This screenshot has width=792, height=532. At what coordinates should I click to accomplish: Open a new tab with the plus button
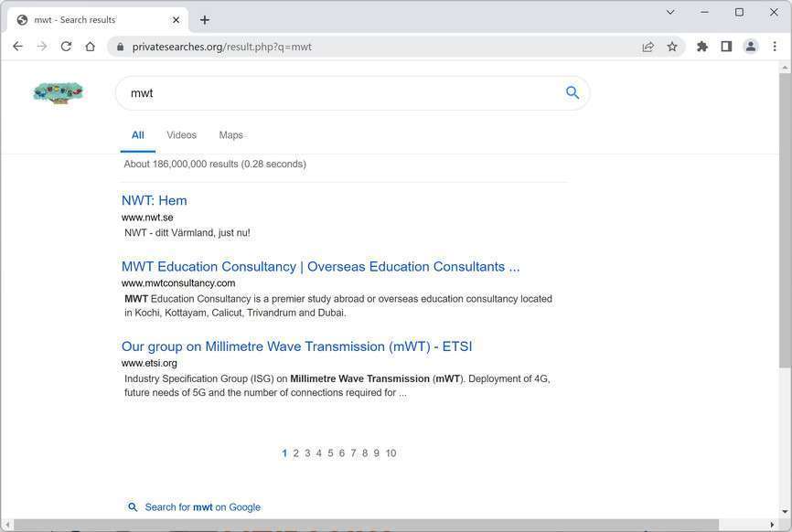pos(205,20)
